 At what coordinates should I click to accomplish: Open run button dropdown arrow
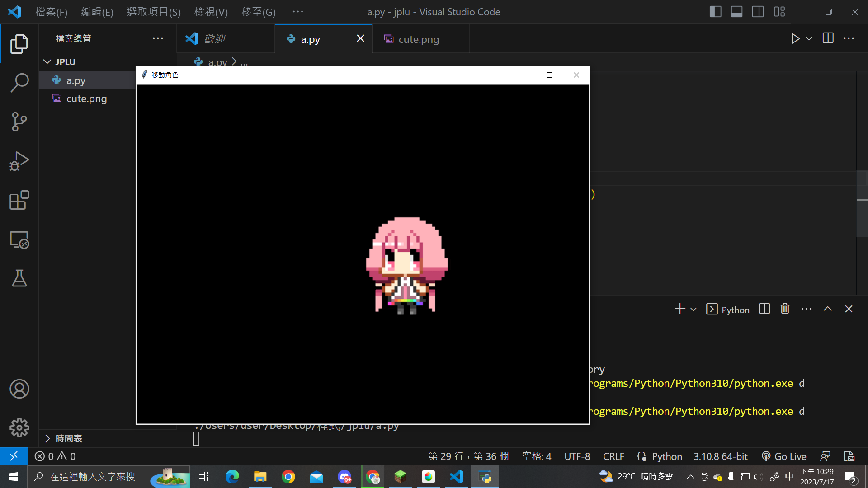[x=809, y=39]
